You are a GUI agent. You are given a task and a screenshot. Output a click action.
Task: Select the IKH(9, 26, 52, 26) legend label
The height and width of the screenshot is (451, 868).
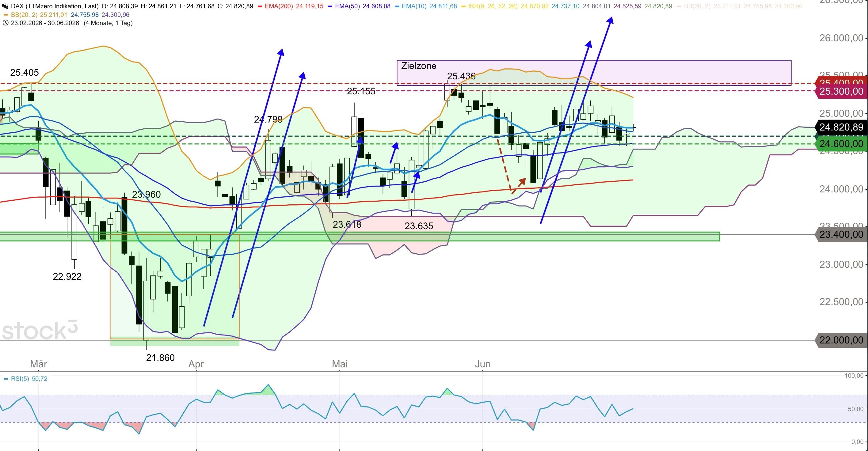click(x=493, y=6)
